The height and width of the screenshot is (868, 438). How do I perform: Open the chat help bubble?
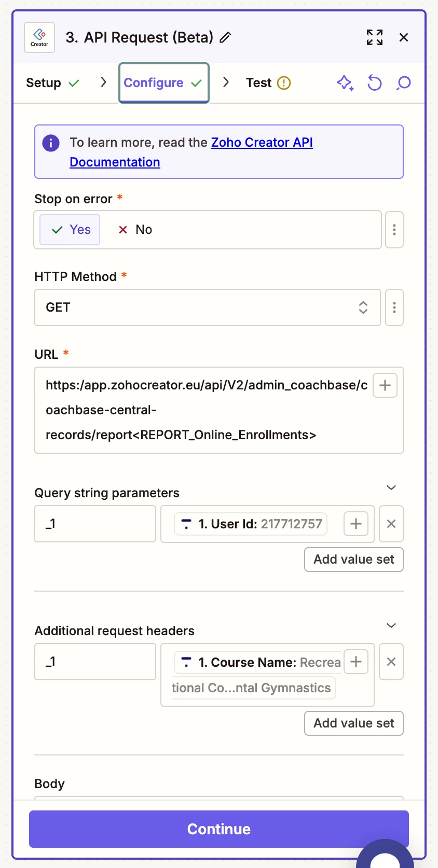(x=385, y=855)
